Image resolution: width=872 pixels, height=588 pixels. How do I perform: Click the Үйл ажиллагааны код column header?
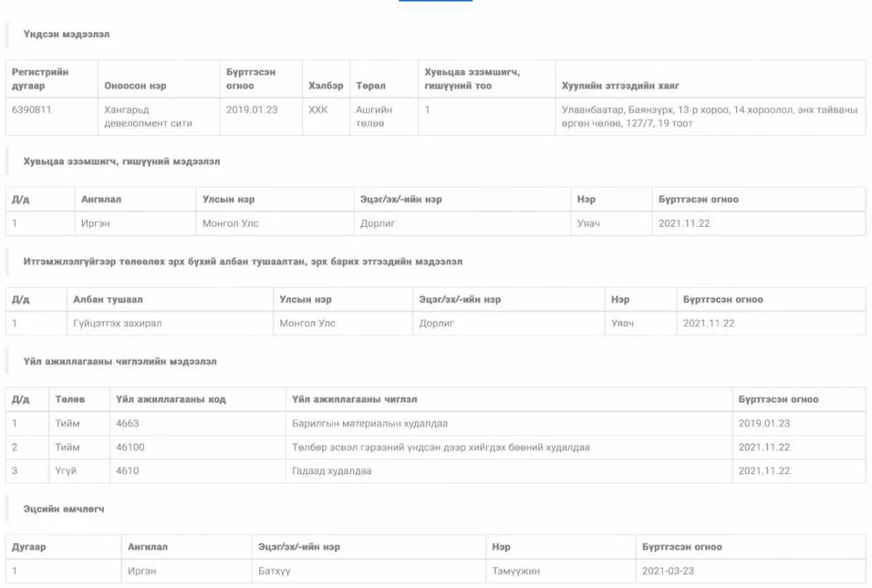coord(171,400)
